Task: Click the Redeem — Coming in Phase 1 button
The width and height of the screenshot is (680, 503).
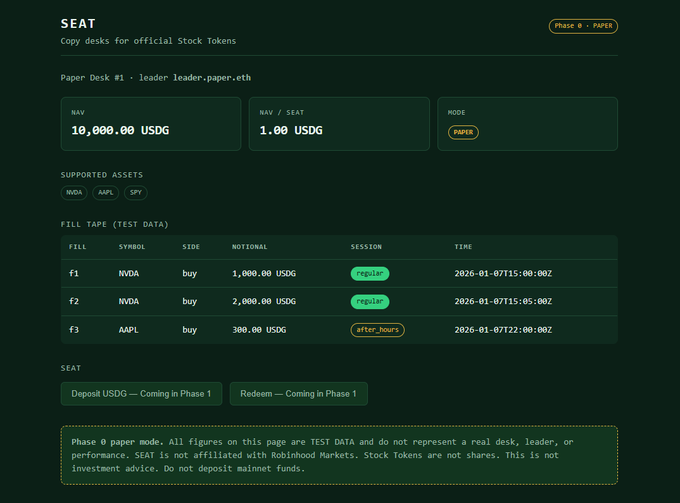Action: pyautogui.click(x=298, y=394)
